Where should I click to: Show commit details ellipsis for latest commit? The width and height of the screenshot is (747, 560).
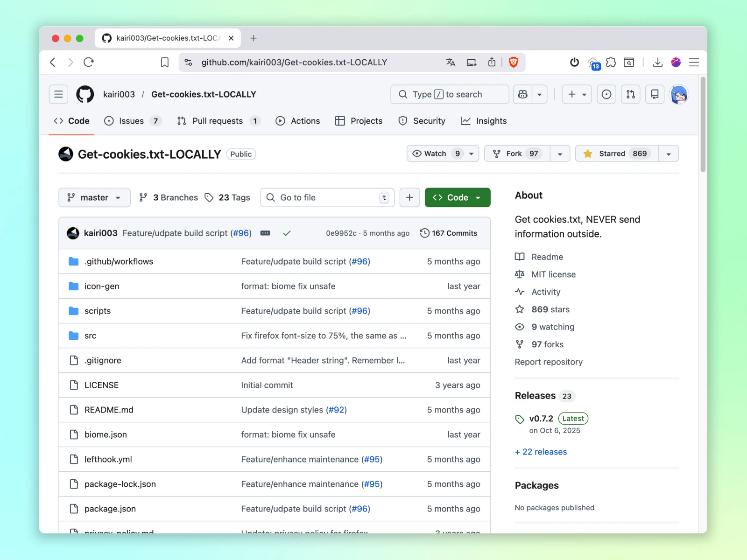click(265, 233)
